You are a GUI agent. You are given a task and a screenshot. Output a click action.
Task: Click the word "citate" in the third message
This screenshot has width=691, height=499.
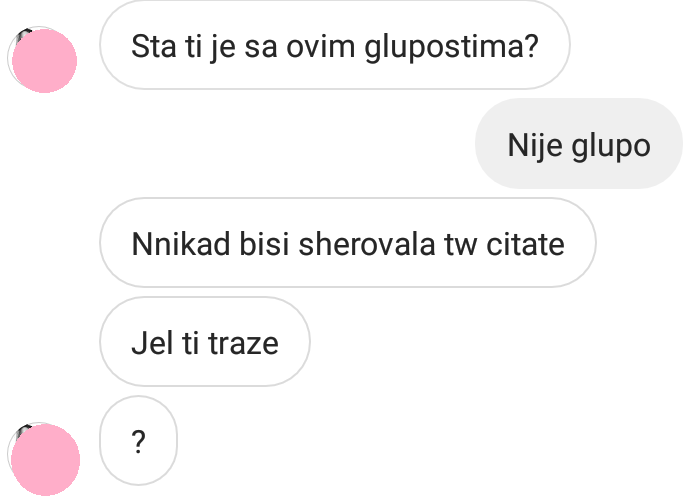pos(525,244)
